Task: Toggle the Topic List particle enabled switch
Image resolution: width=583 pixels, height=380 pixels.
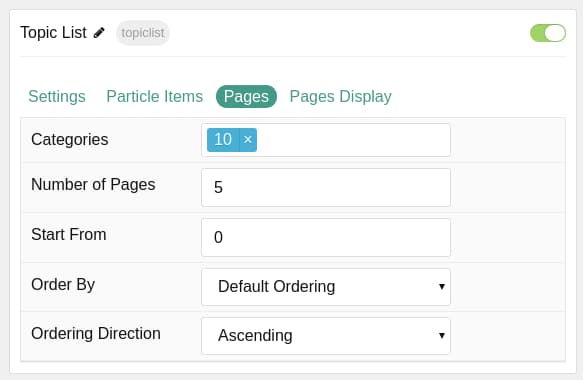Action: 548,33
